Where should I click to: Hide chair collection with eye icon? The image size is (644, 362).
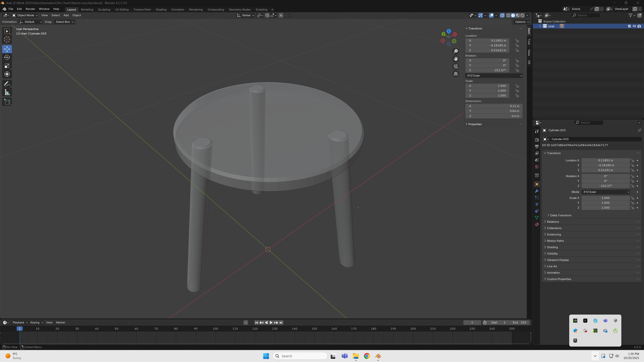634,26
